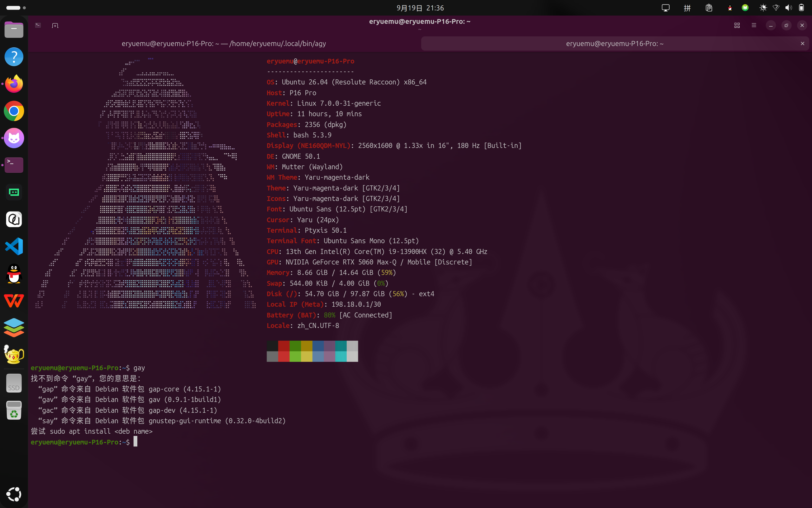The height and width of the screenshot is (508, 812).
Task: Open the screen display indicator in top bar
Action: 666,8
